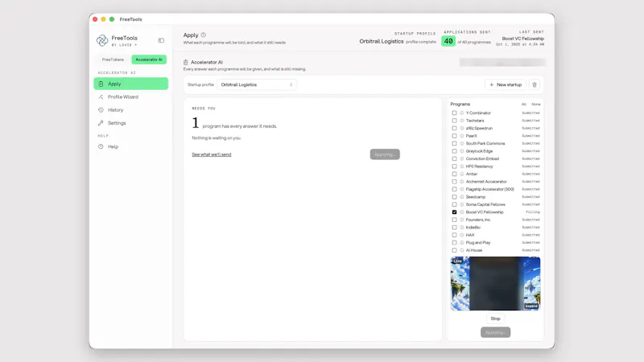Show info for Techstars
This screenshot has width=644, height=362.
pyautogui.click(x=461, y=121)
